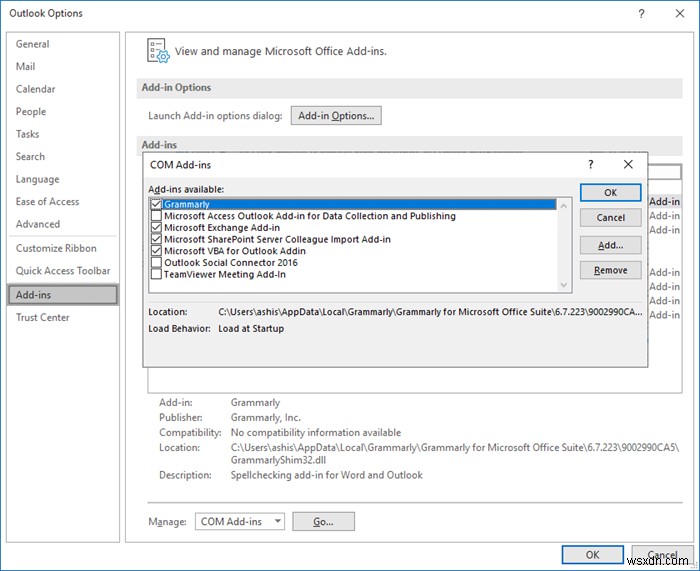Enable Microsoft Access Outlook Add-in checkbox

point(156,216)
